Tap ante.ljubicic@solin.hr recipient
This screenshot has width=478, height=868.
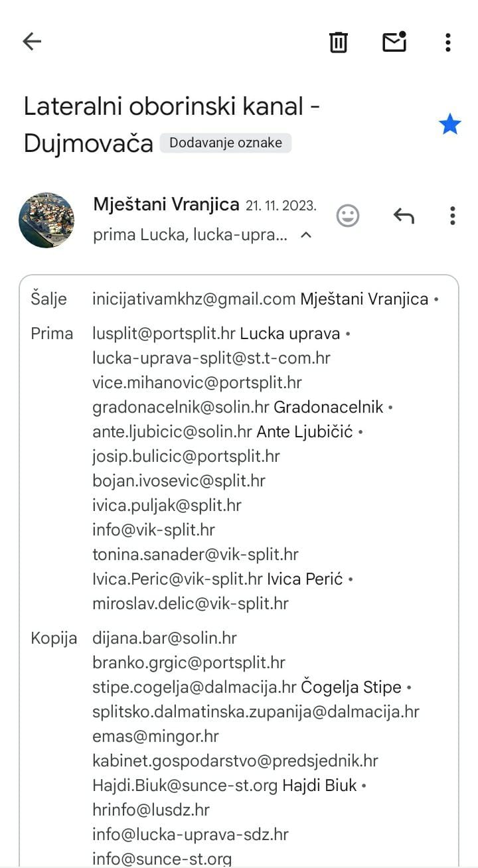pyautogui.click(x=172, y=432)
